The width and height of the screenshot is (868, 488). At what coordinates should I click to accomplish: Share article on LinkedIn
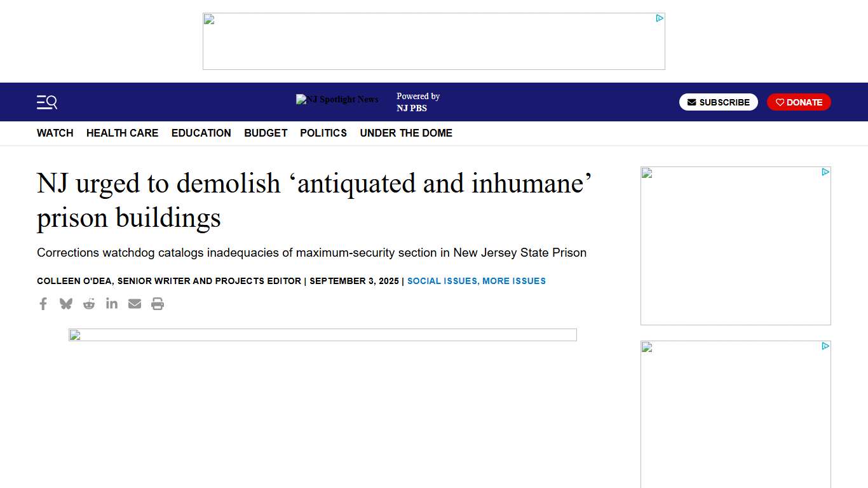click(x=112, y=304)
